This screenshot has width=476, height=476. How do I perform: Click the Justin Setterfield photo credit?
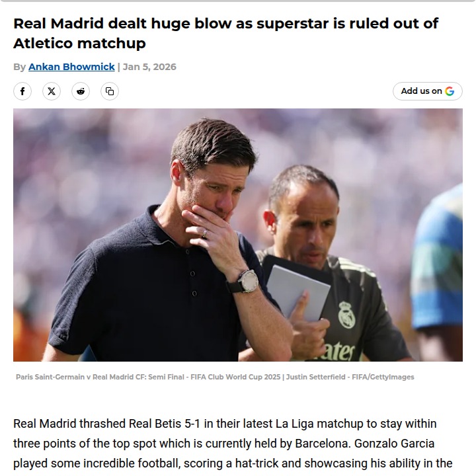350,377
